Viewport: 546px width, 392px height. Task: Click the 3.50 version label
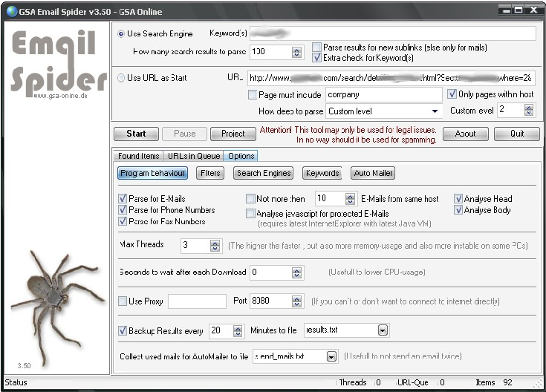24,365
